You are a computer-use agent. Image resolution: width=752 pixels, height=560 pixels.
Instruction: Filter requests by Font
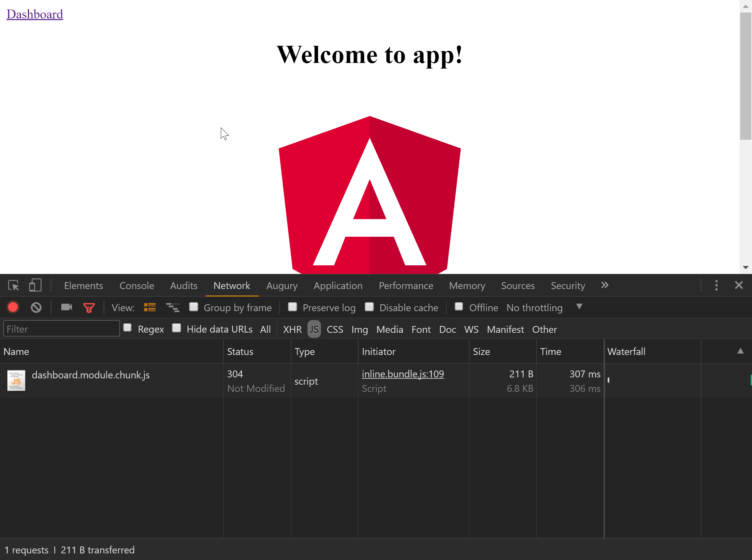coord(421,330)
